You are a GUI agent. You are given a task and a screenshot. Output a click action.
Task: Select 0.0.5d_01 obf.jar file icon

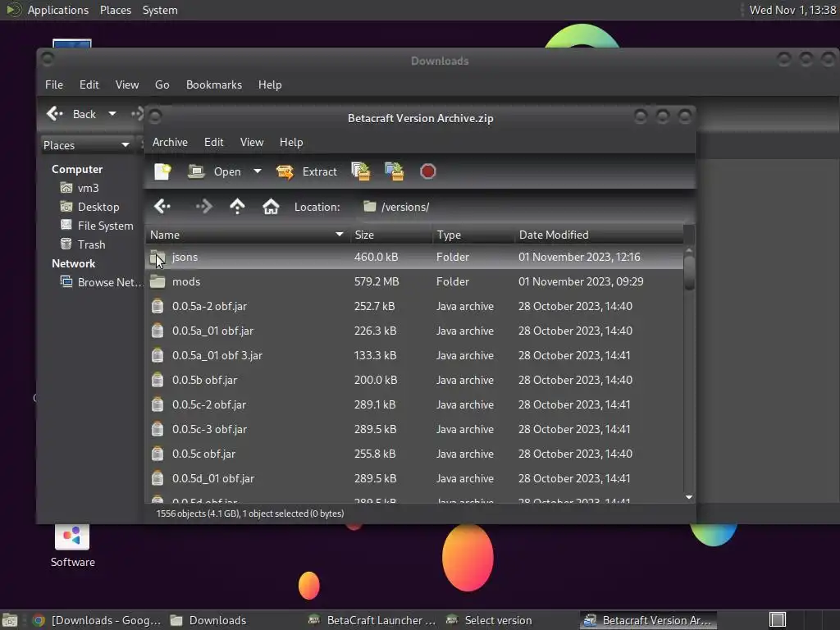click(x=157, y=479)
